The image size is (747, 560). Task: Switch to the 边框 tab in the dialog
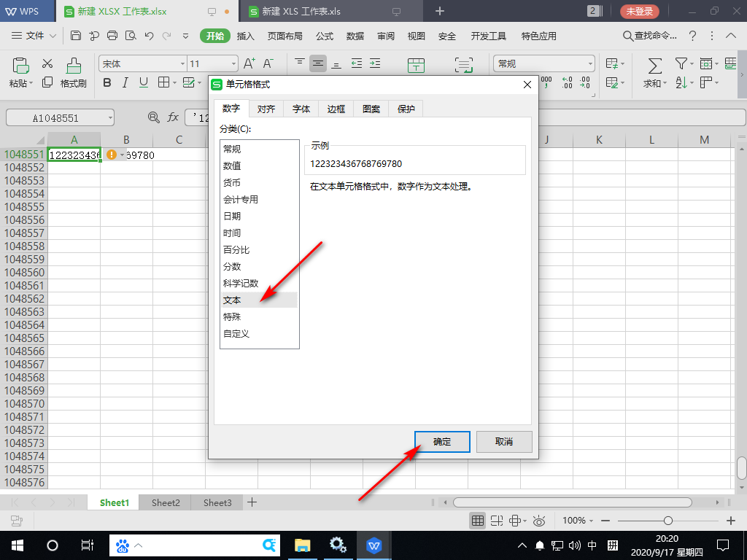[x=336, y=108]
